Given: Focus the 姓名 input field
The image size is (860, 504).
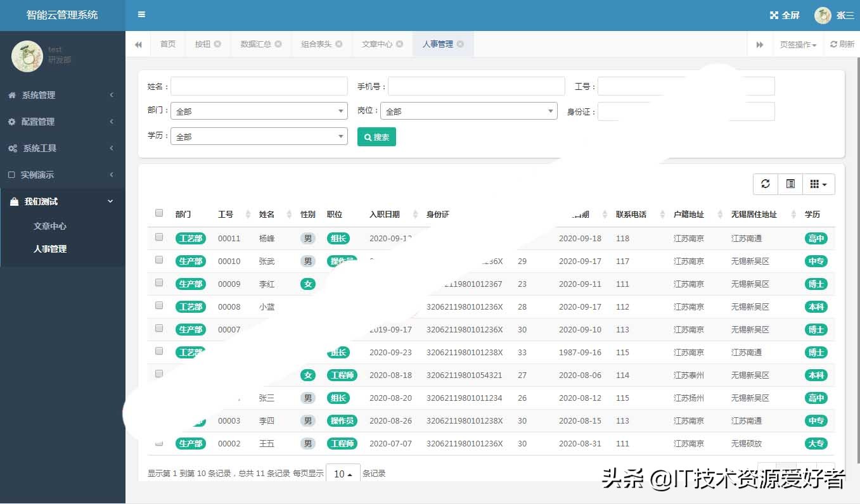Looking at the screenshot, I should [259, 86].
